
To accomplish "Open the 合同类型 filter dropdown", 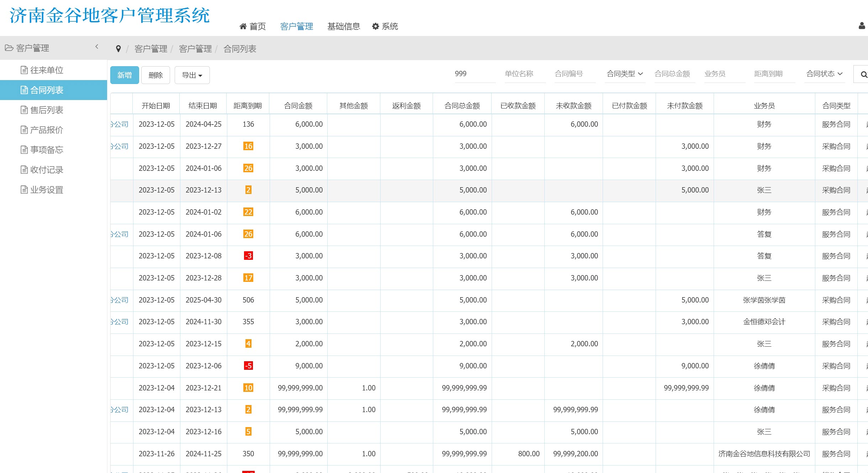I will point(625,74).
